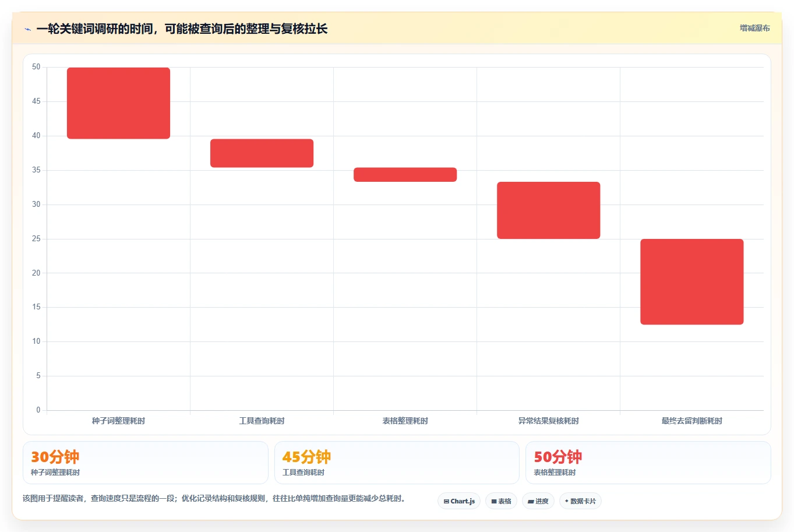Image resolution: width=794 pixels, height=532 pixels.
Task: Click the 表格 tag chip
Action: (501, 501)
